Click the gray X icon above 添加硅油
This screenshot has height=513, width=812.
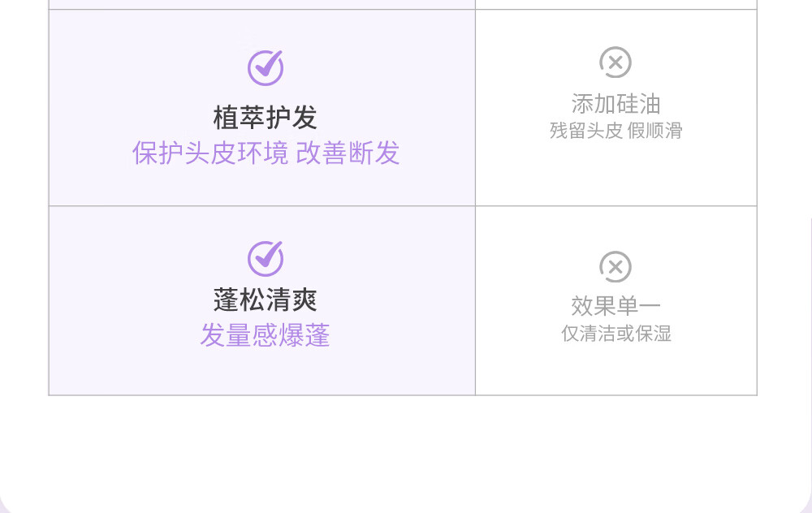point(615,63)
